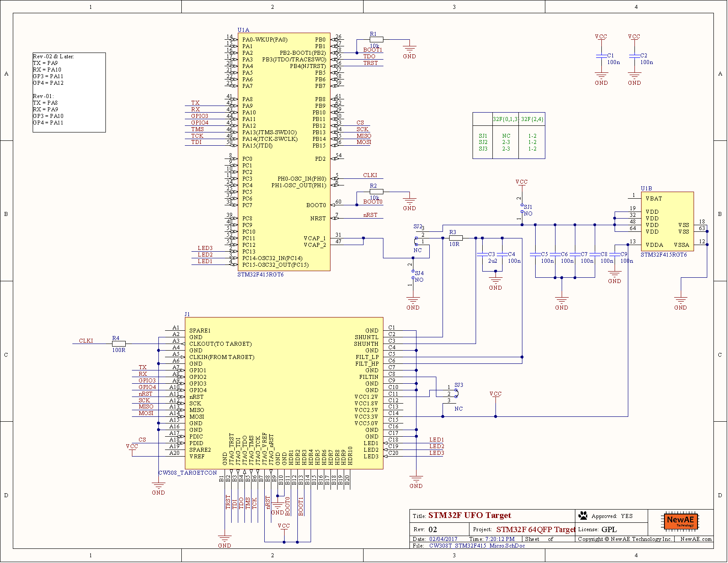The image size is (728, 563).
Task: Select the C2 capacitor symbol
Action: click(x=634, y=56)
